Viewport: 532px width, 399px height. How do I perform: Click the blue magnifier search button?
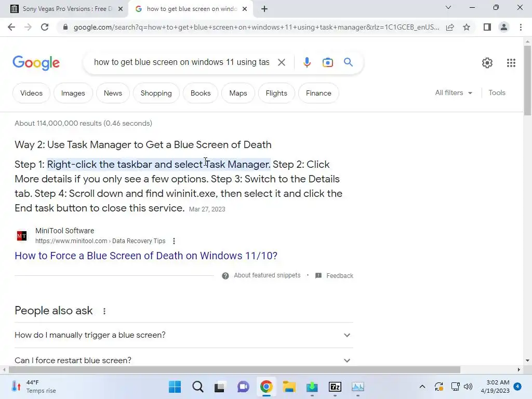(348, 62)
